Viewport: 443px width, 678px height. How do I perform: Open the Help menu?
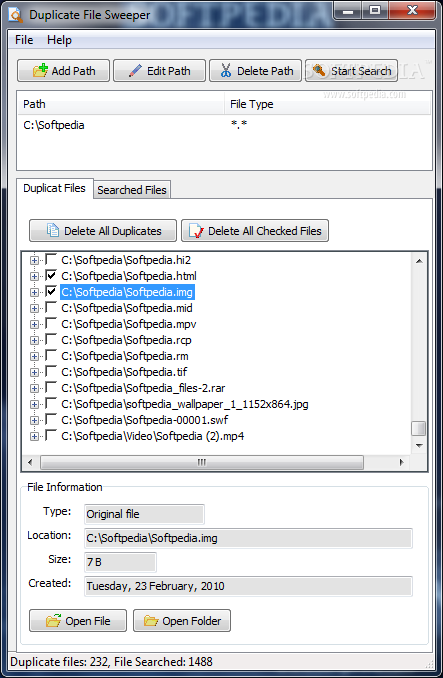point(59,40)
